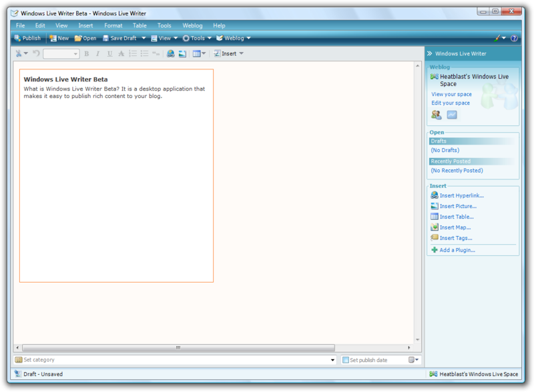Toggle strikethrough formatting
The image size is (534, 392).
click(121, 53)
